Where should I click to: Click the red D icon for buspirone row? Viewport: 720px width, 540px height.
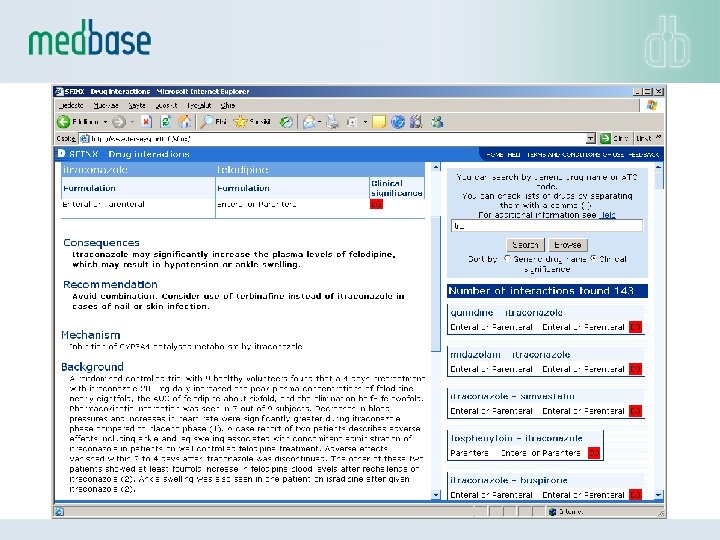click(635, 495)
